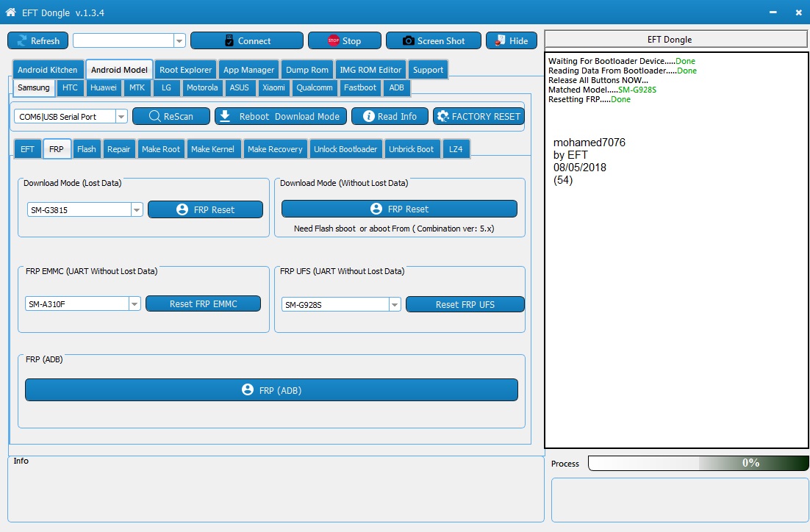Click FRP Reset in Lost Data group
The width and height of the screenshot is (810, 532).
(206, 209)
